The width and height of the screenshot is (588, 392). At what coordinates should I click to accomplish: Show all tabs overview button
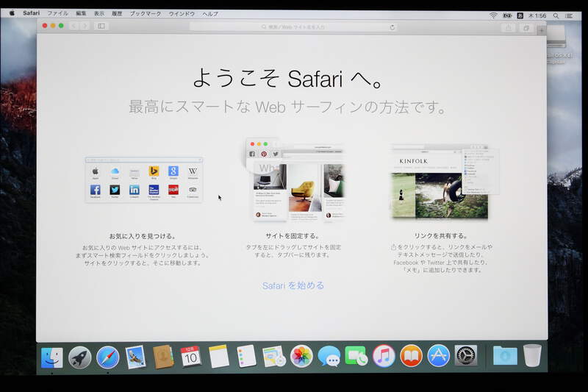(526, 28)
